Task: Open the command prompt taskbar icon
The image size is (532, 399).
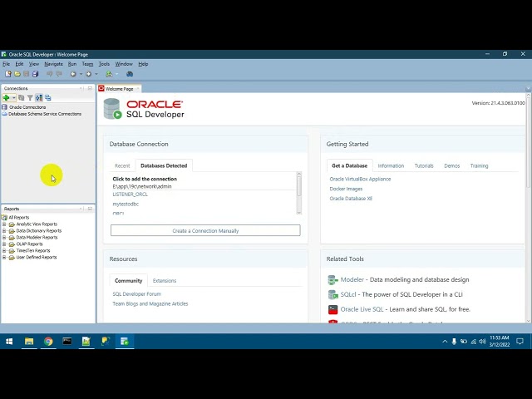Action: tap(67, 342)
